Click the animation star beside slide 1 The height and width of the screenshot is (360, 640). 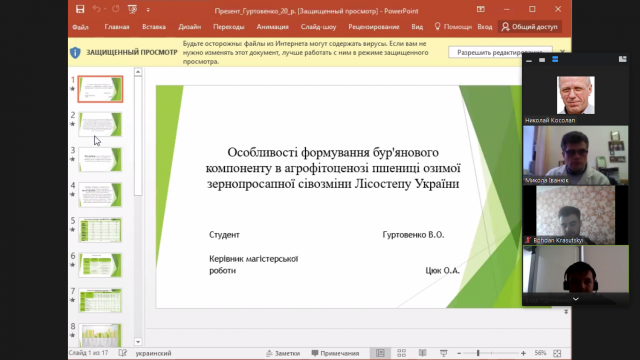tap(73, 89)
